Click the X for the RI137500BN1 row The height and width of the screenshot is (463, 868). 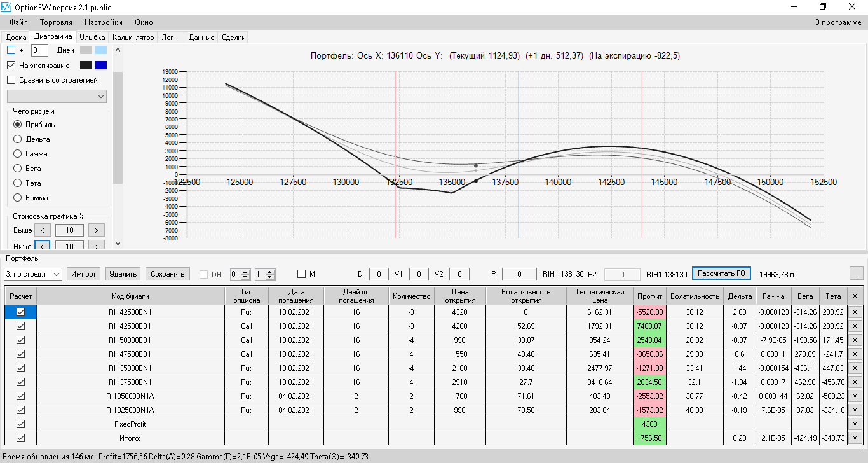(855, 382)
